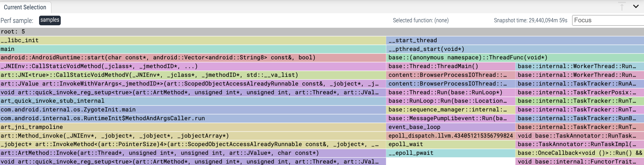
Task: Select the __start_thread frame
Action: [x=515, y=40]
